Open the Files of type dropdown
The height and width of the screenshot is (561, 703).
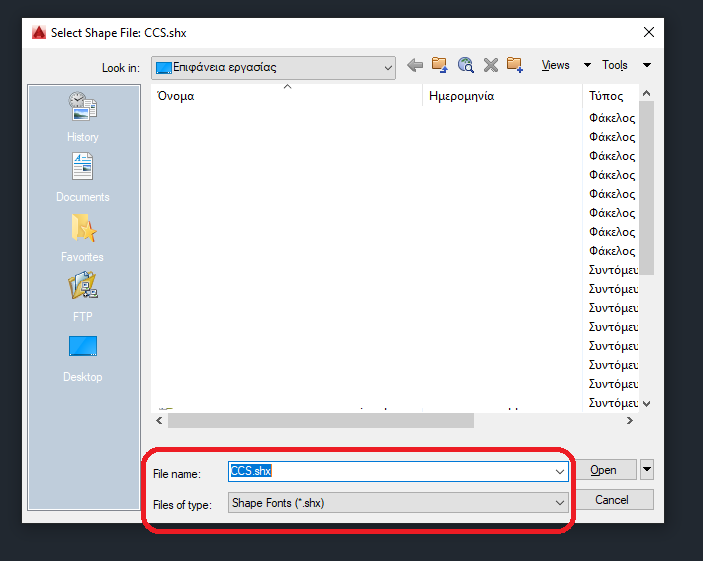coord(398,503)
